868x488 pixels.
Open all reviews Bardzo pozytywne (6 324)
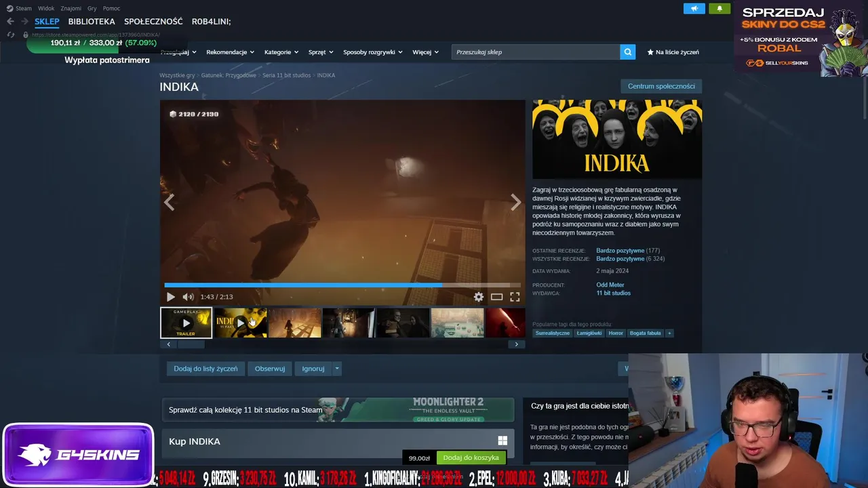631,259
